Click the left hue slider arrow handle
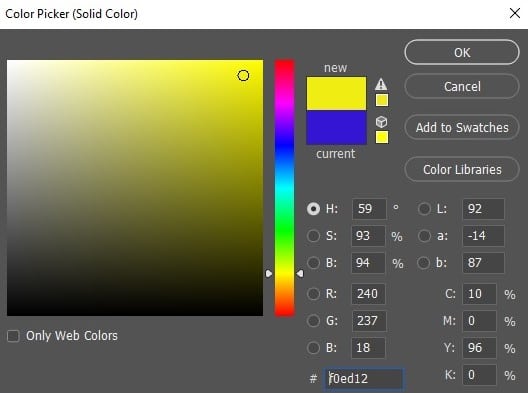 coord(268,273)
